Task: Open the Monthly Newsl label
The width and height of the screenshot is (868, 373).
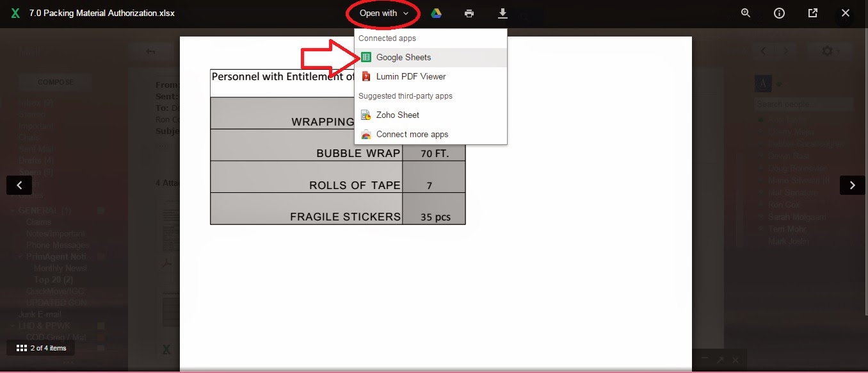Action: coord(60,269)
